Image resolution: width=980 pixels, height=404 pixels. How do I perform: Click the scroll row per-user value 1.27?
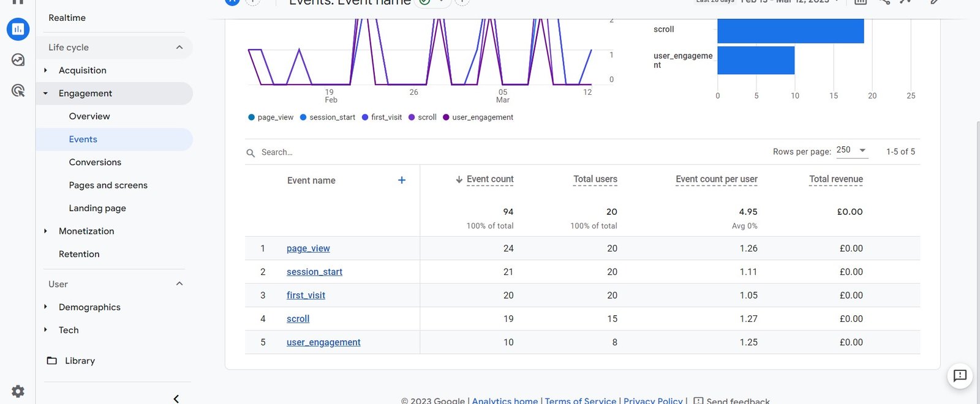tap(748, 318)
